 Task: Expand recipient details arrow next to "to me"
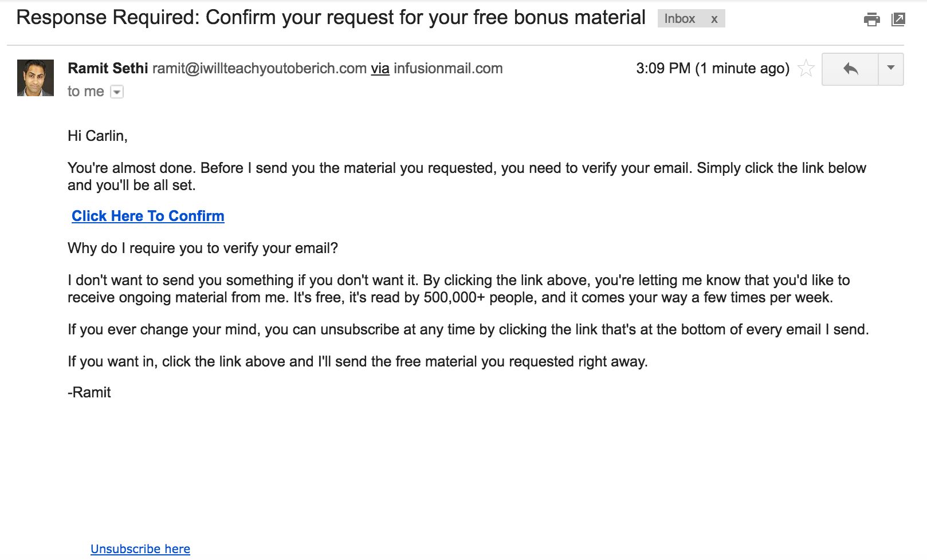click(117, 92)
